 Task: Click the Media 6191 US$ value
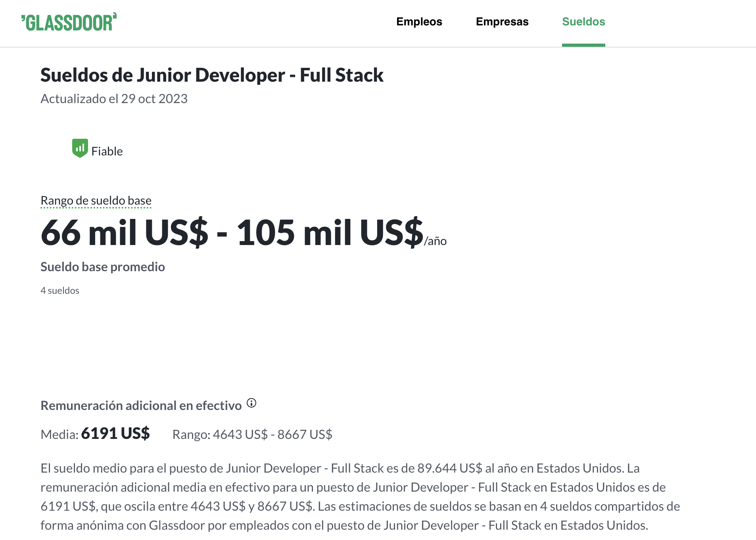click(115, 434)
